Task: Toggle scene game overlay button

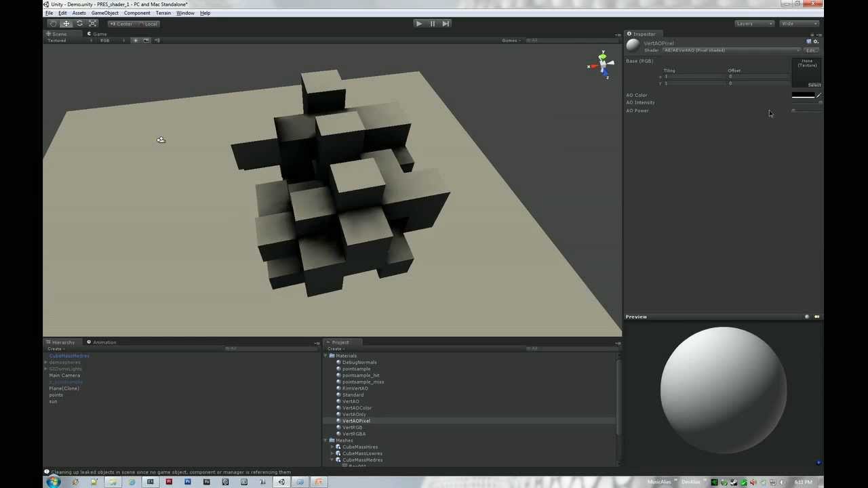Action: 146,41
